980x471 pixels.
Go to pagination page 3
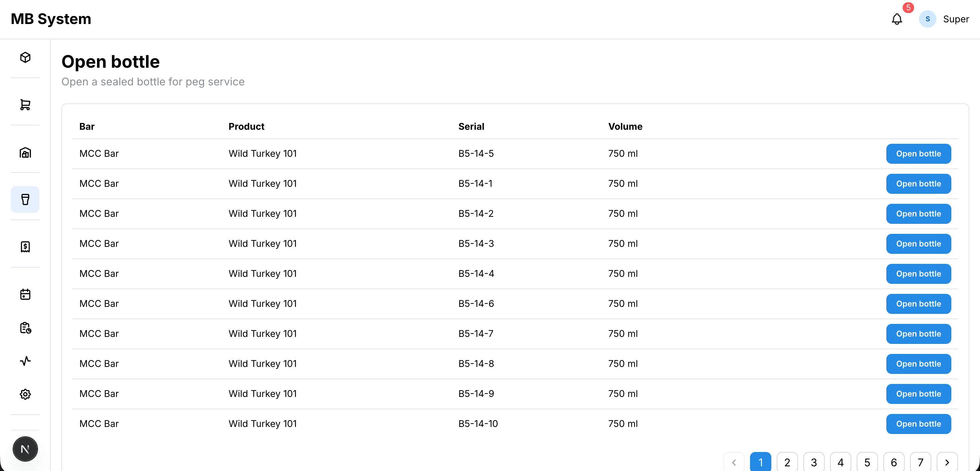pos(814,462)
